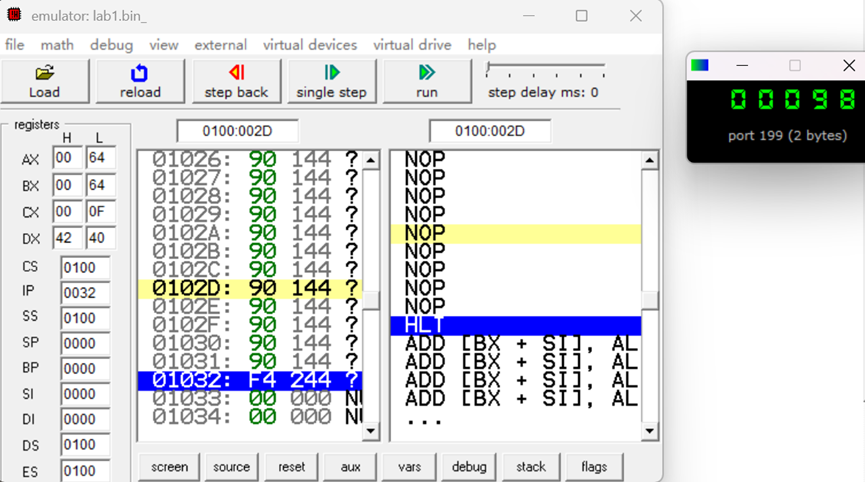Click the AX high byte field

(x=67, y=158)
